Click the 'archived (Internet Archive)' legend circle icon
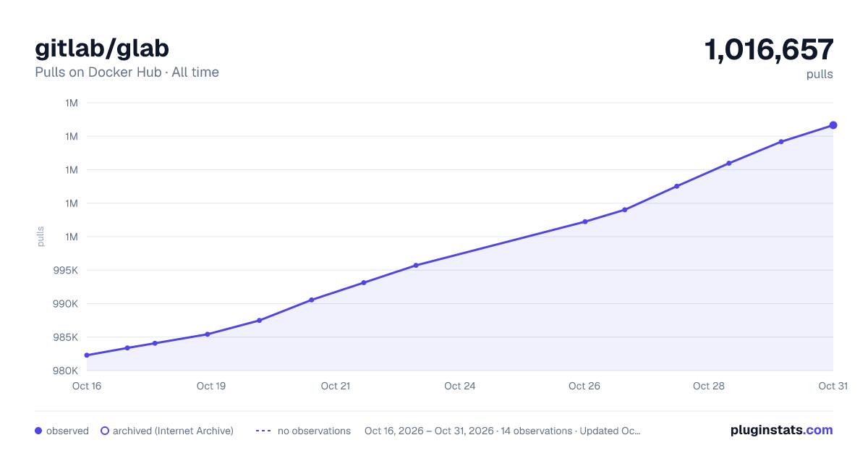The image size is (868, 456). (x=105, y=431)
